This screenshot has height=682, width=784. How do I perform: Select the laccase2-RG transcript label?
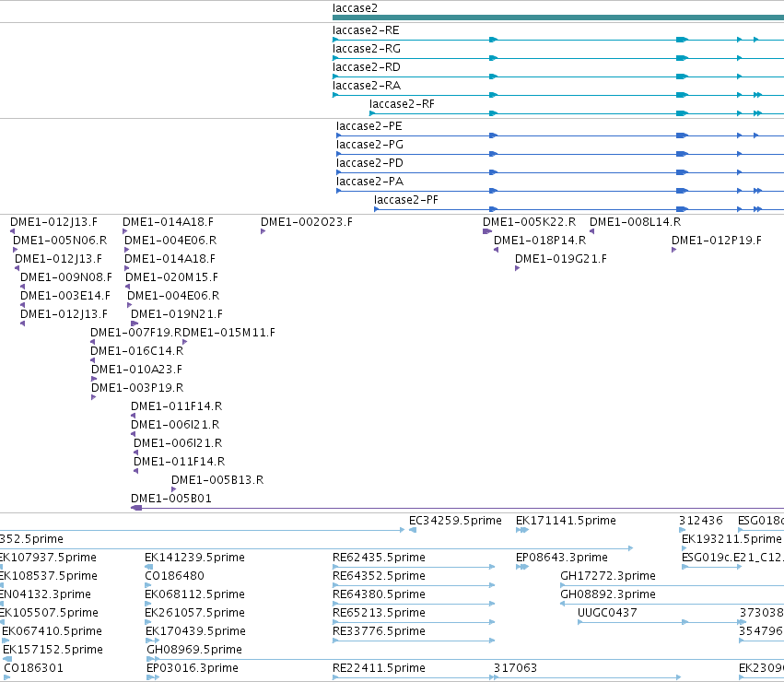pos(367,49)
